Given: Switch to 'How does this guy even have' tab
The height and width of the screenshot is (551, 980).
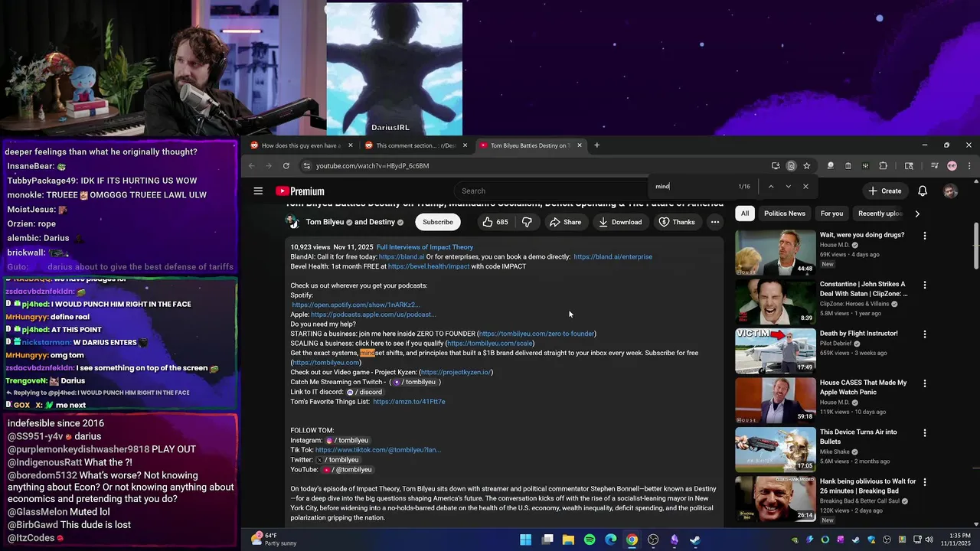Looking at the screenshot, I should click(x=302, y=145).
